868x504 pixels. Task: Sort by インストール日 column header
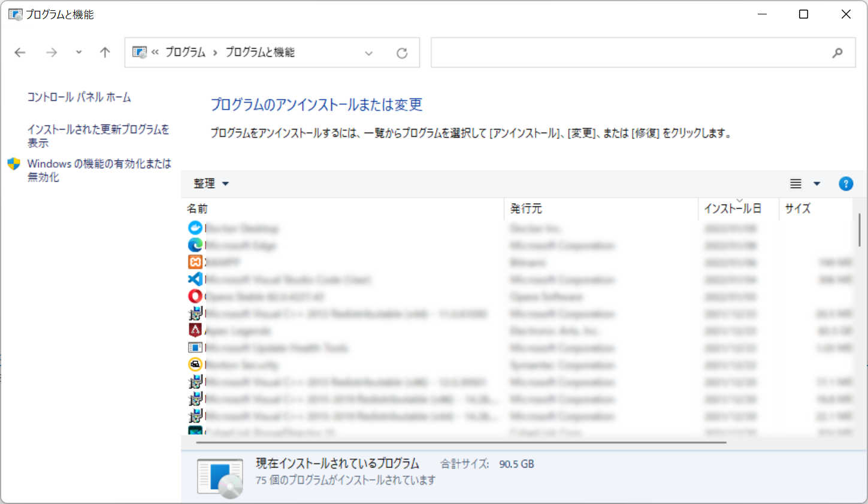732,209
